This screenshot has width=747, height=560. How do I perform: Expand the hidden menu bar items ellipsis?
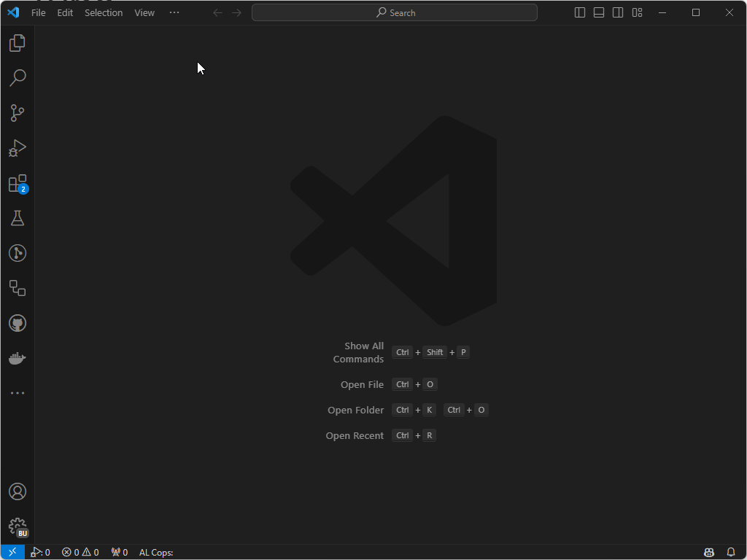click(174, 13)
